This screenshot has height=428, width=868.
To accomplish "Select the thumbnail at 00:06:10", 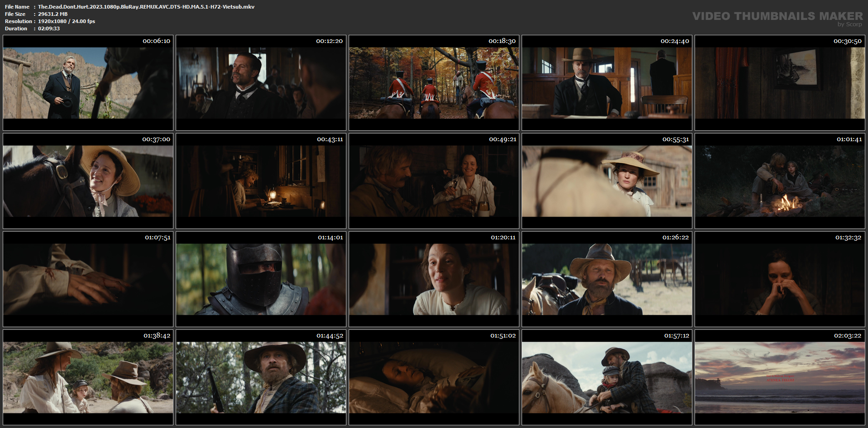I will pyautogui.click(x=88, y=83).
